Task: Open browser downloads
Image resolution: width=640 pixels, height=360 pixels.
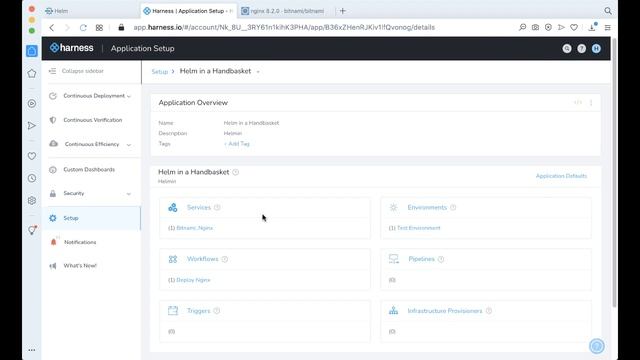Action: [x=592, y=27]
